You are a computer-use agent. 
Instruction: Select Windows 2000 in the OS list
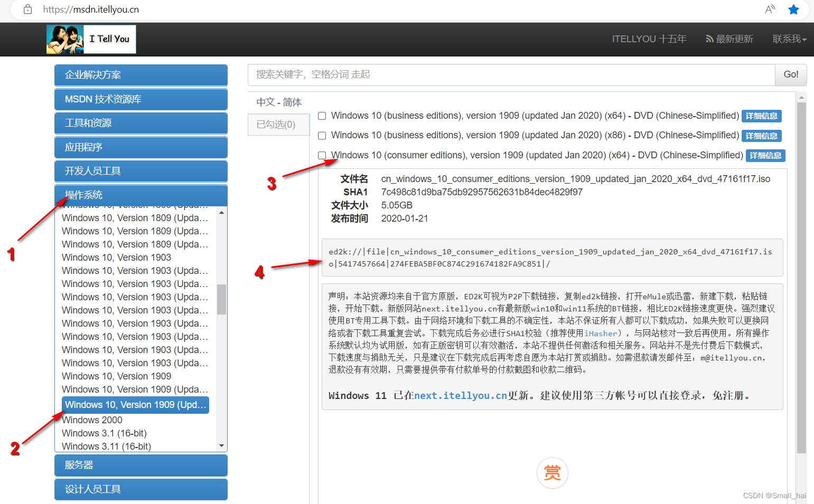point(92,420)
